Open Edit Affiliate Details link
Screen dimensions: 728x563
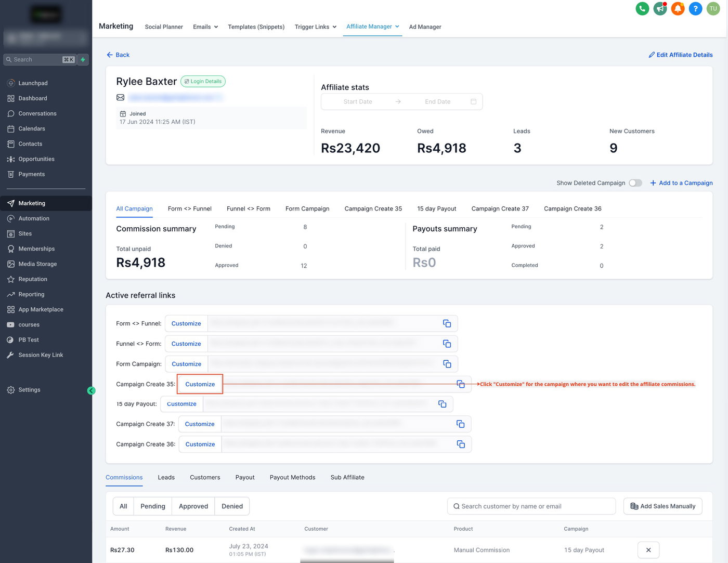click(680, 55)
